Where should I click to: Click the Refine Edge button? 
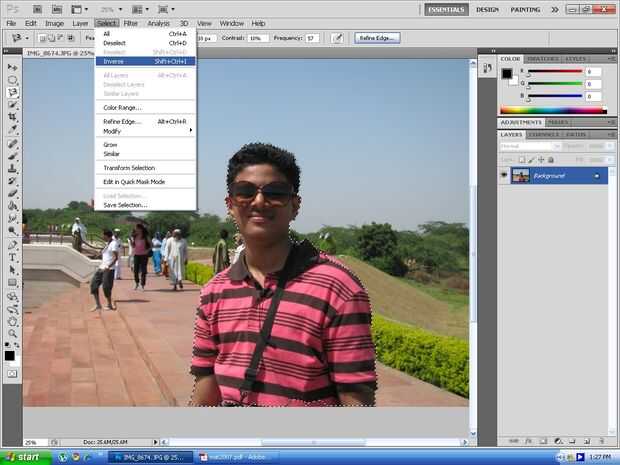[x=377, y=38]
